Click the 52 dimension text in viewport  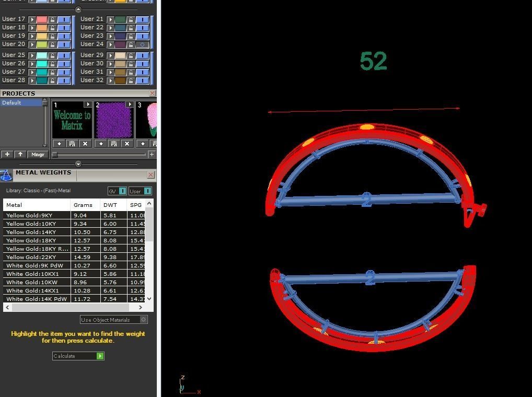click(373, 61)
